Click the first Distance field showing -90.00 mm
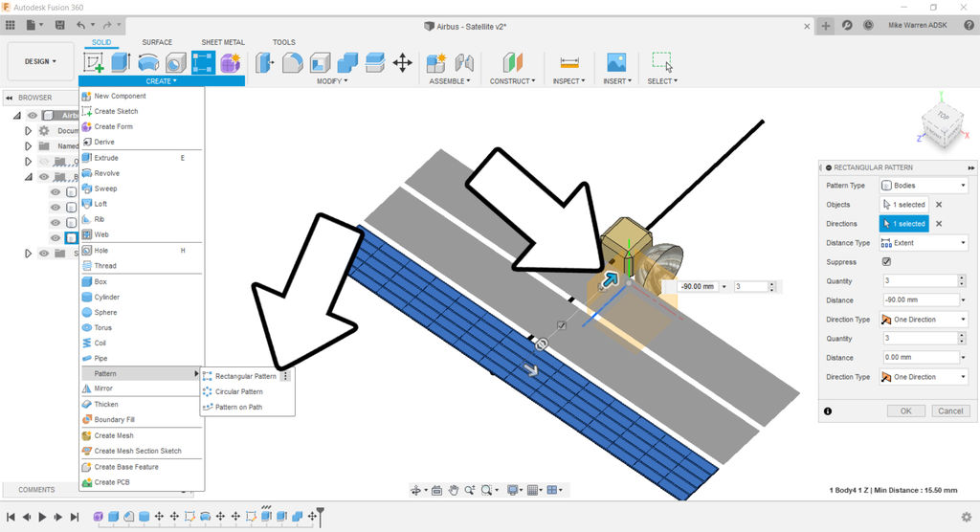The height and width of the screenshot is (532, 980). [920, 300]
